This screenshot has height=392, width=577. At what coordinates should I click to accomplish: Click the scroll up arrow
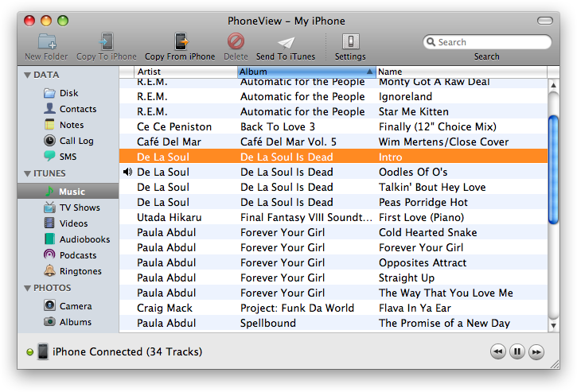[553, 85]
